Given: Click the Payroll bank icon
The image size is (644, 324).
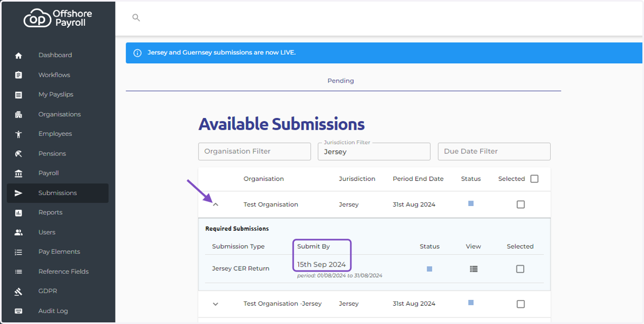Looking at the screenshot, I should coord(19,173).
